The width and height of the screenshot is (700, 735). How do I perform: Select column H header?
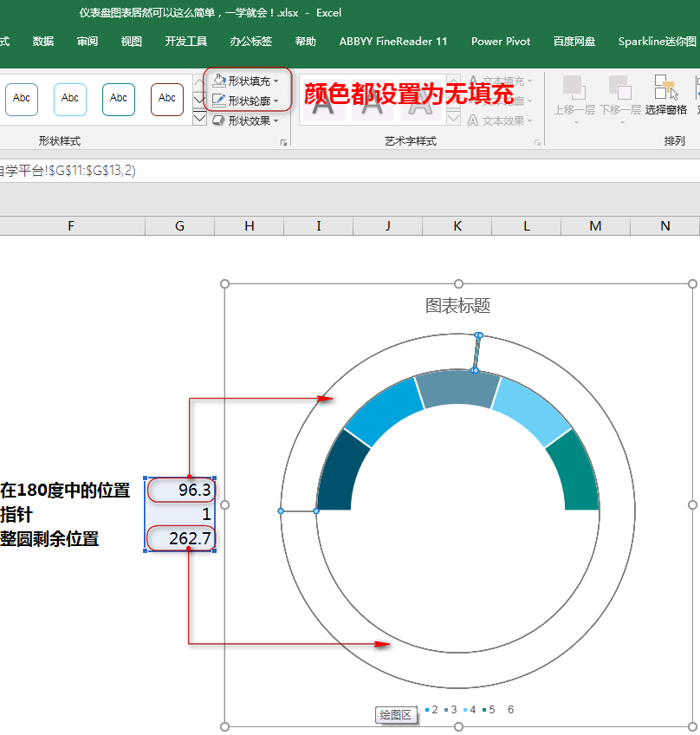(x=250, y=226)
